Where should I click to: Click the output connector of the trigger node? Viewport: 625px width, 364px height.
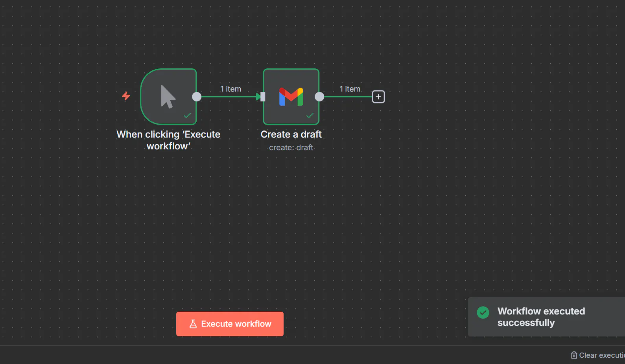tap(197, 97)
